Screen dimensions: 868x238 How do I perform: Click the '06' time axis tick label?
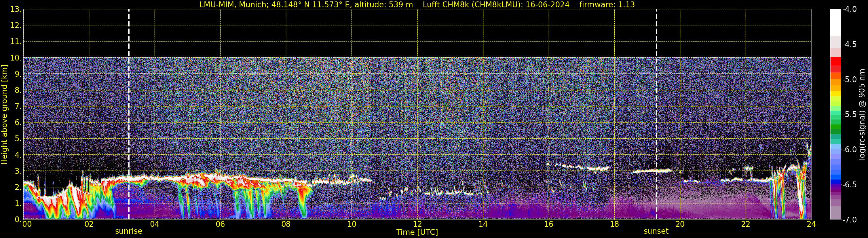point(220,224)
